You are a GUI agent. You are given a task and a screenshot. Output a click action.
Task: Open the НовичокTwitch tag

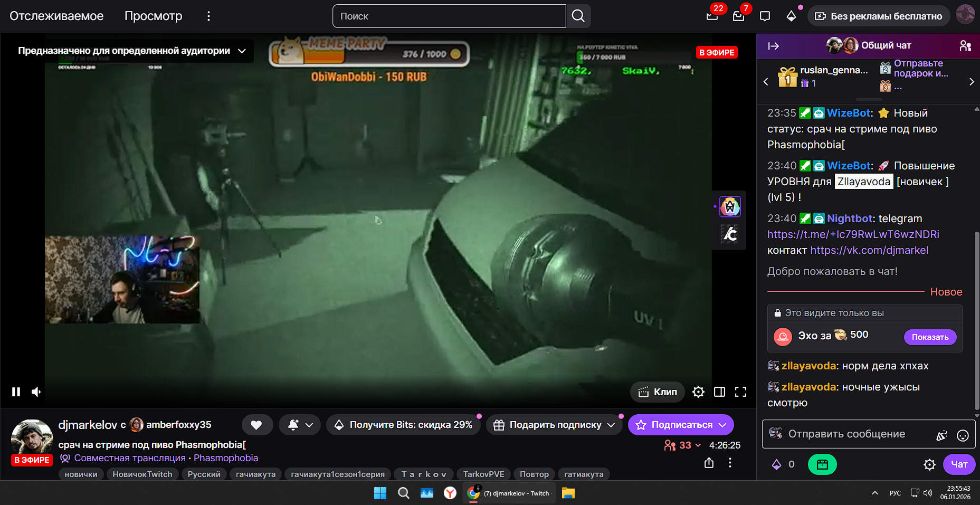[142, 474]
